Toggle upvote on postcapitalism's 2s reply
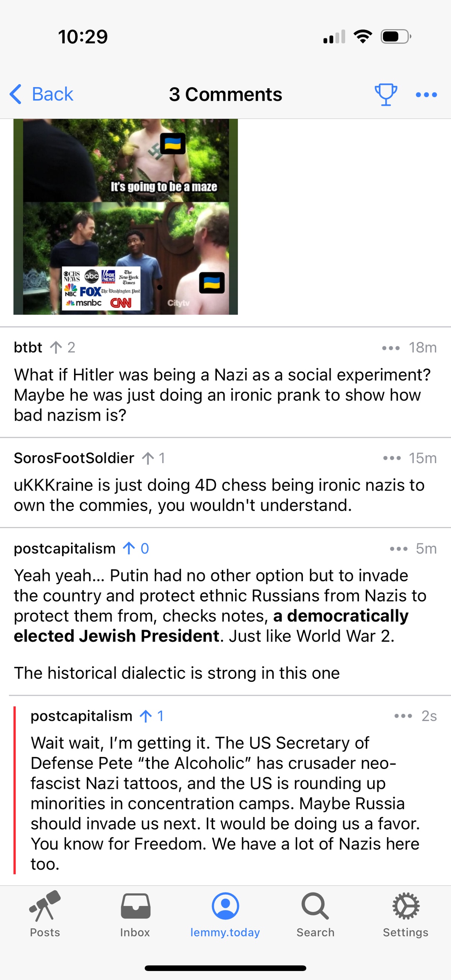This screenshot has height=980, width=451. tap(145, 716)
